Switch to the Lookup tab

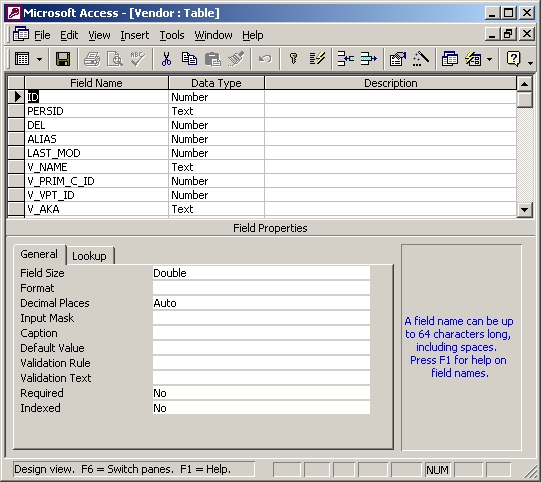[89, 256]
